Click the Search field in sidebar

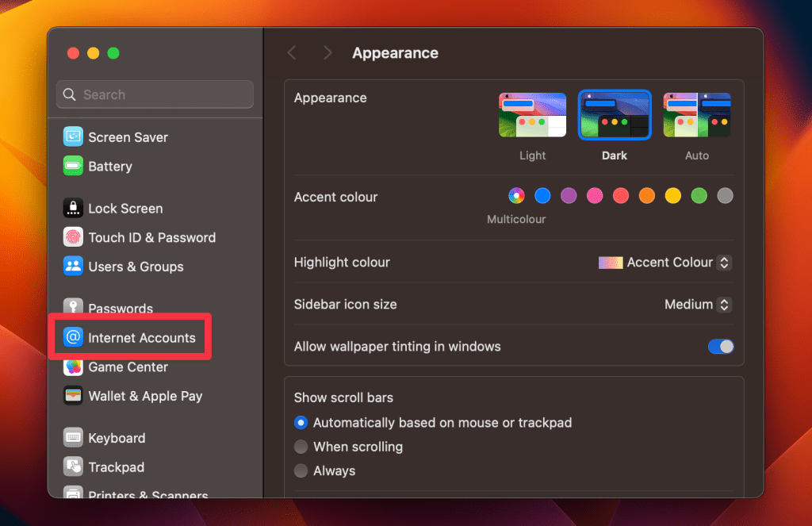(155, 94)
